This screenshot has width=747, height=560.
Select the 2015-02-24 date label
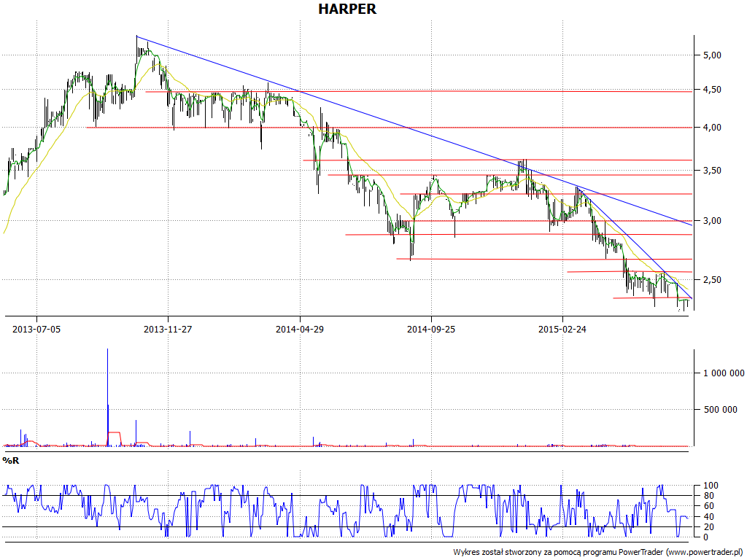pos(562,329)
